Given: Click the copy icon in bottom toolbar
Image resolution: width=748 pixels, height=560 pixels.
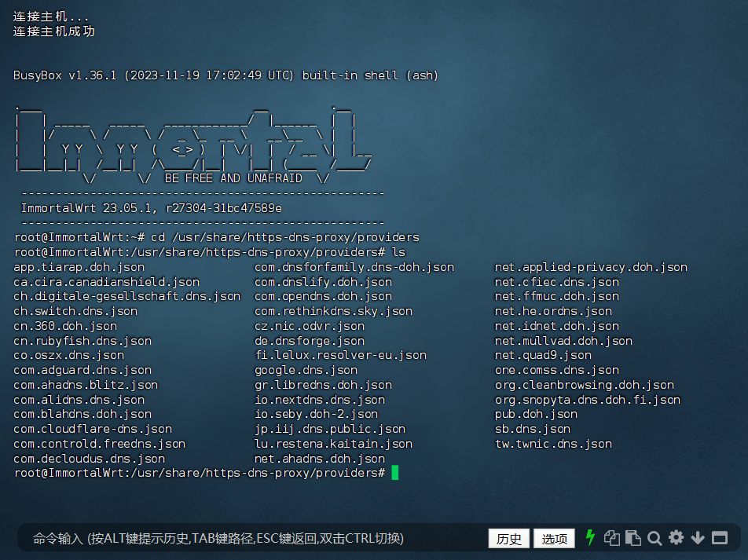Looking at the screenshot, I should pyautogui.click(x=611, y=538).
